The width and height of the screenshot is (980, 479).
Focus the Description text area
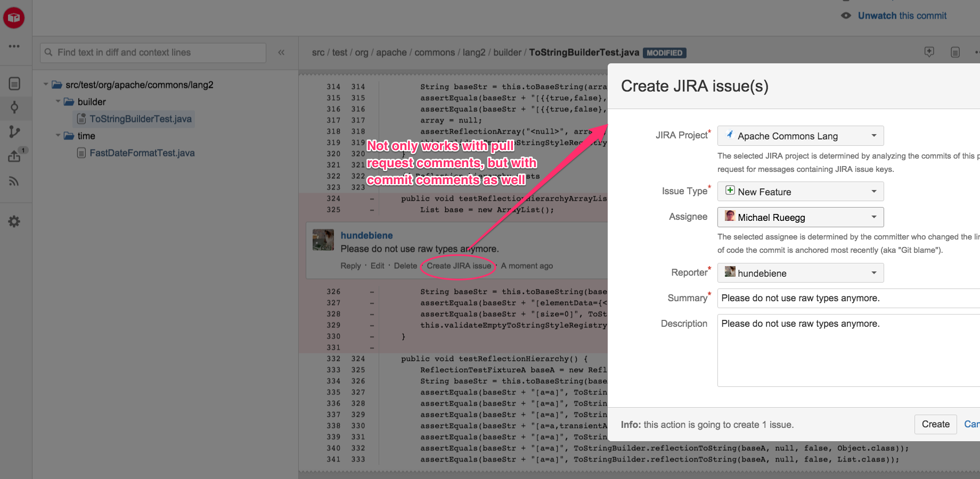click(x=848, y=350)
